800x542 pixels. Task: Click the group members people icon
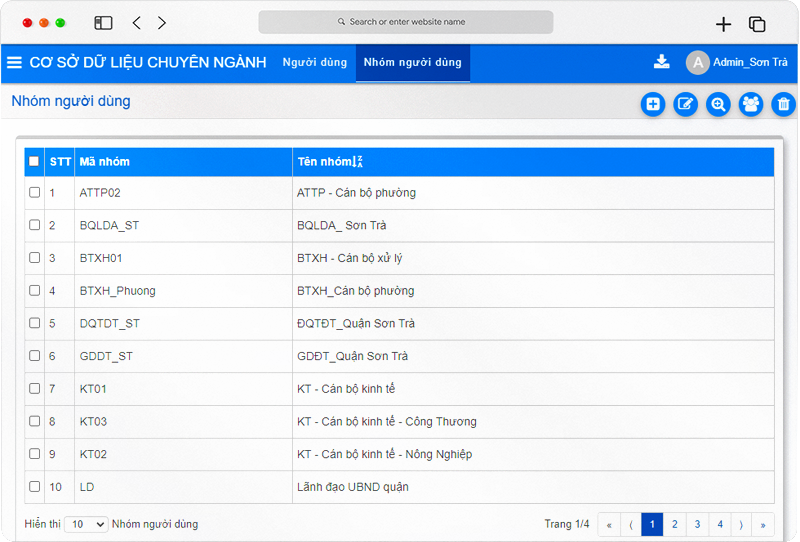751,104
